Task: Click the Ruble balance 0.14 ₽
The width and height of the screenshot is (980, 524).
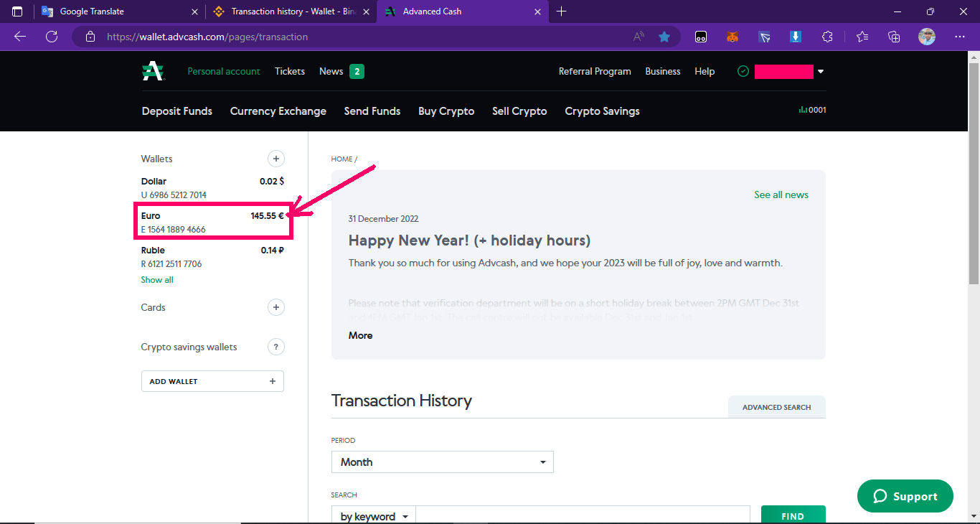Action: tap(273, 251)
